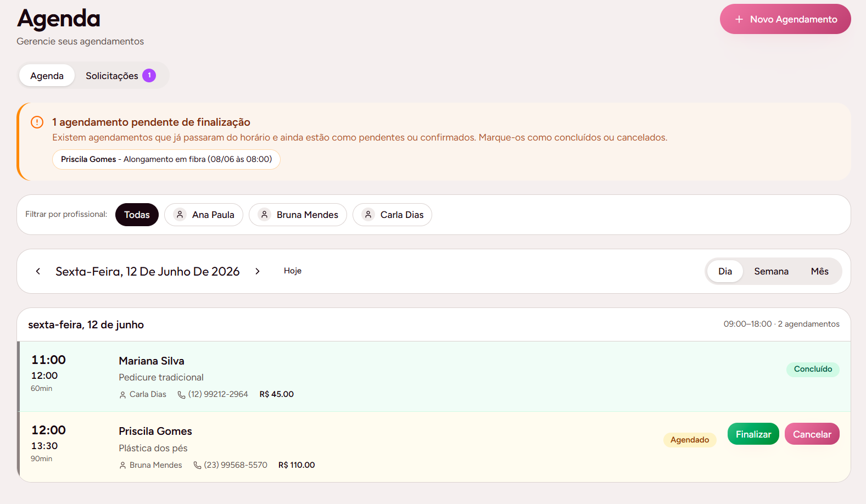Switch view to Mês

coord(819,271)
